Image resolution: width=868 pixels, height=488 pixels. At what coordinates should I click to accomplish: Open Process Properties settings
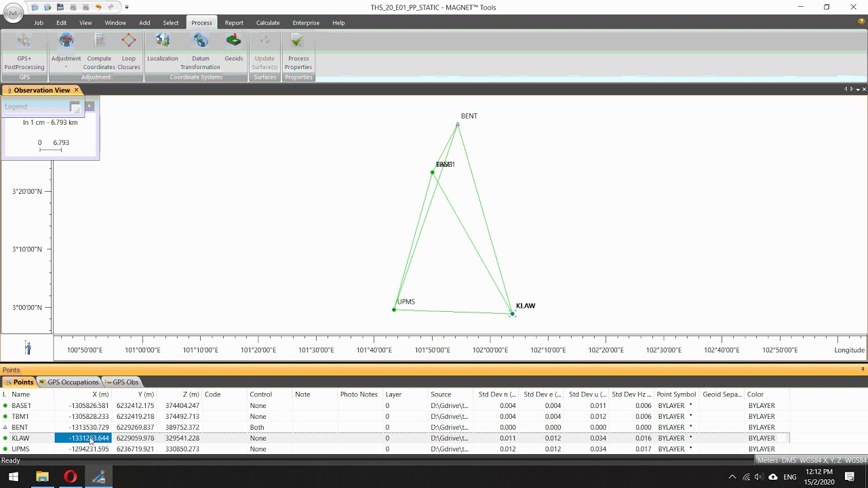coord(298,52)
